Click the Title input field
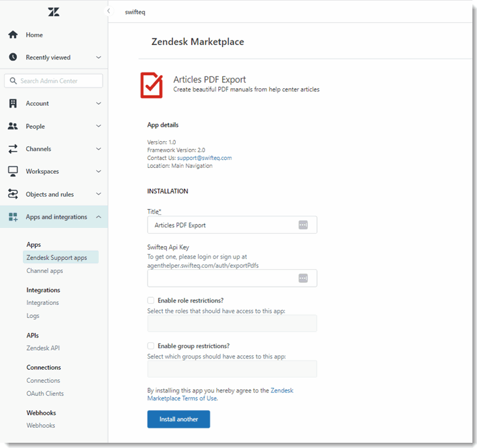 click(x=232, y=225)
